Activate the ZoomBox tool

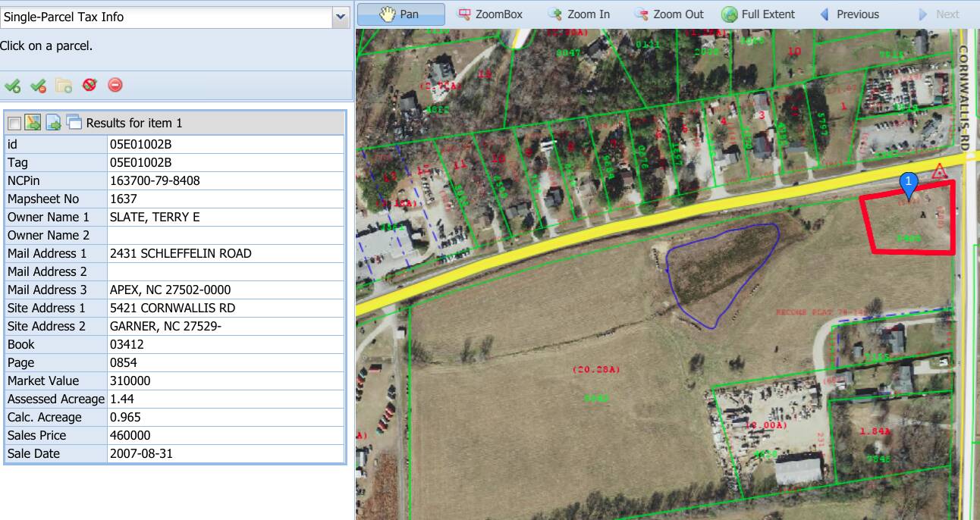(x=491, y=14)
